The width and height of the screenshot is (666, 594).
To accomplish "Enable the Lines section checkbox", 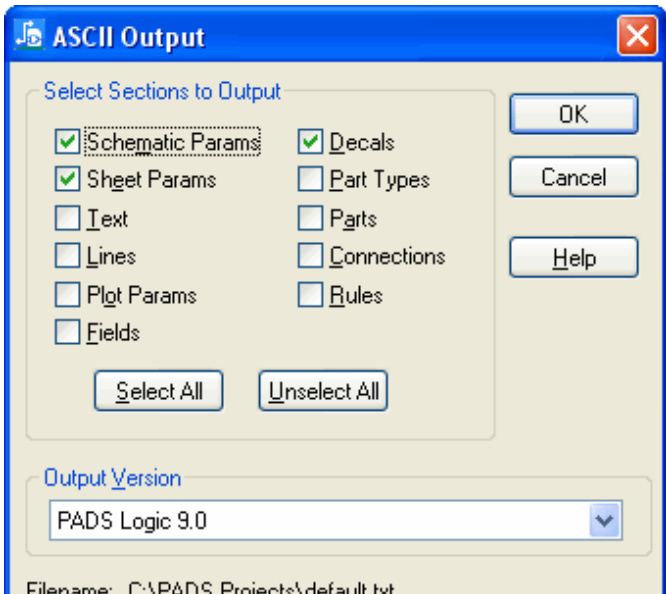I will point(68,256).
